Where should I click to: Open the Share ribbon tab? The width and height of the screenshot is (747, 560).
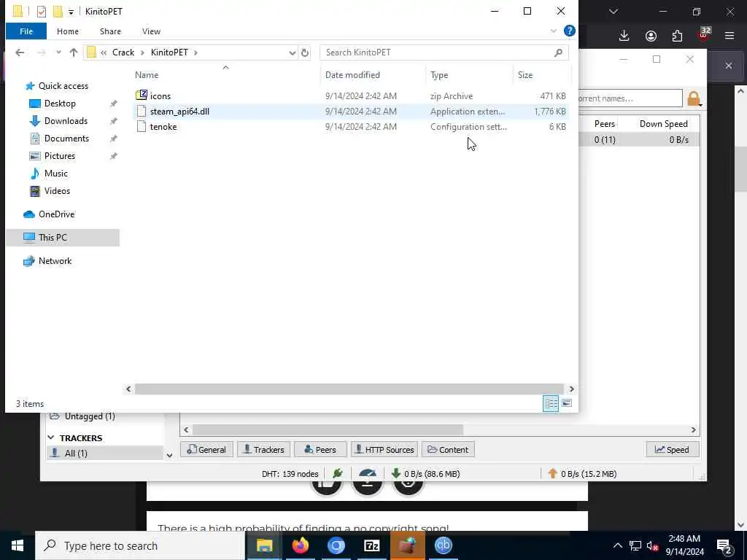pos(110,31)
